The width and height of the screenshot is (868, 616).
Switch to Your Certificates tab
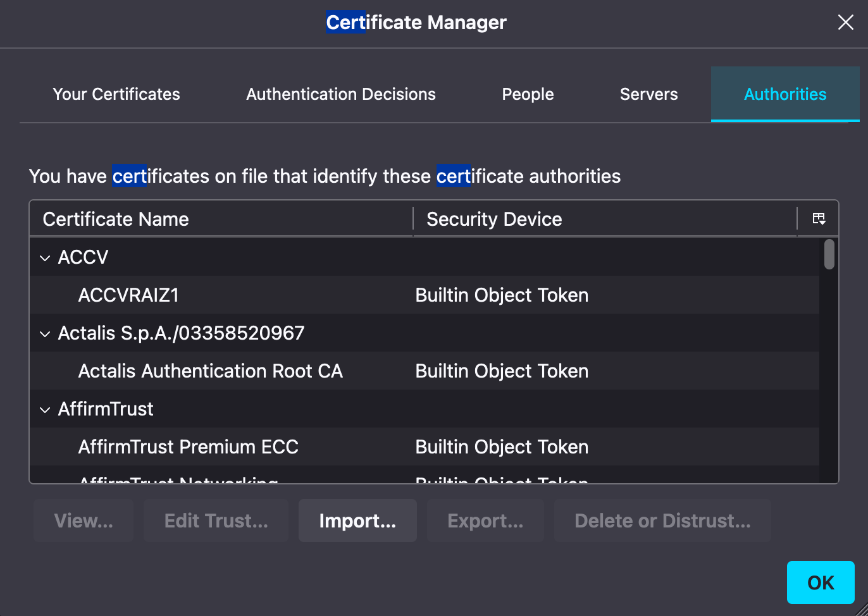[116, 94]
